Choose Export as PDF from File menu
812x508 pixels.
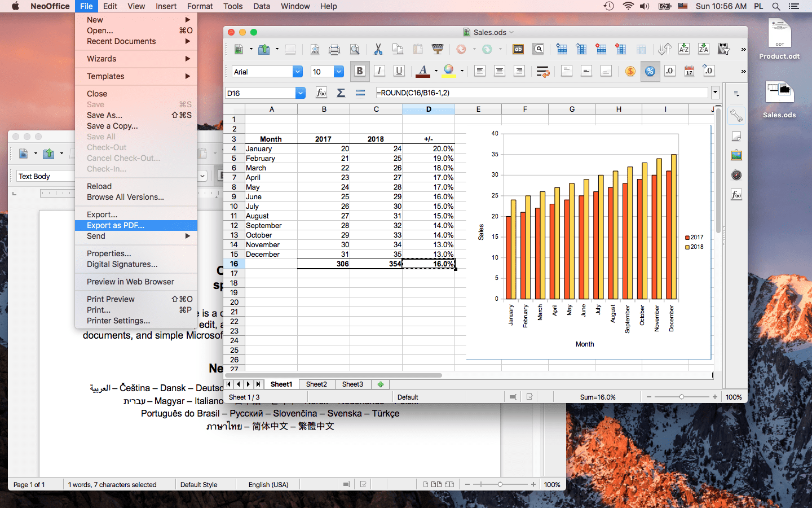[116, 225]
